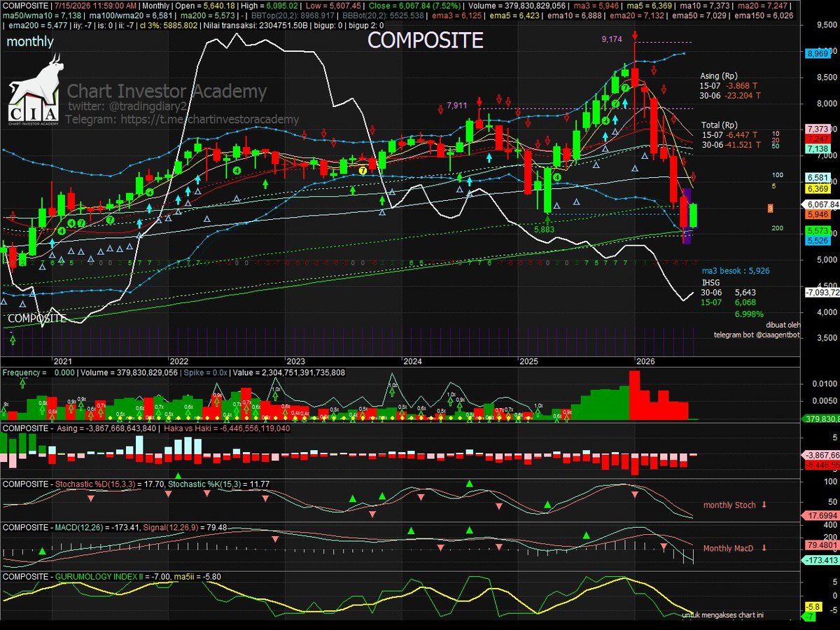Click the blue 8,969 price axis label
The height and width of the screenshot is (630, 840).
[x=818, y=53]
